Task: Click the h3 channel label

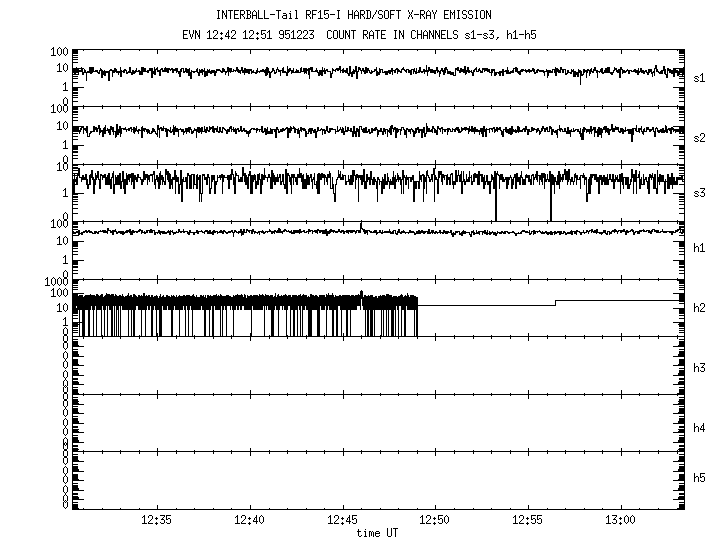Action: click(x=700, y=367)
